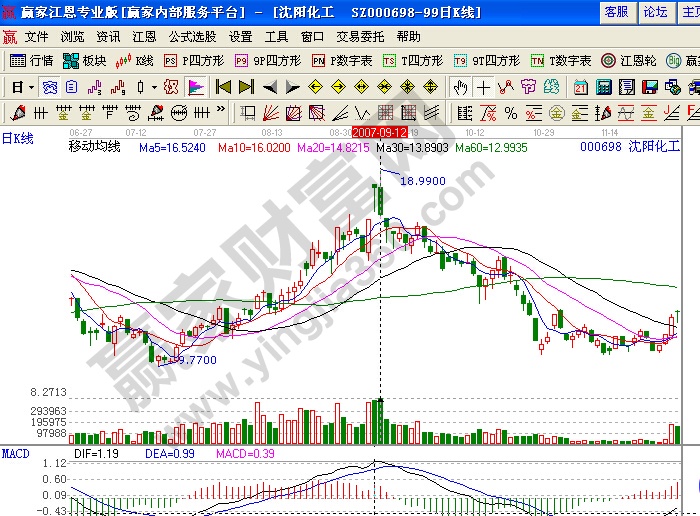The width and height of the screenshot is (700, 516).
Task: Toggle the highlighted flag chart button
Action: point(196,87)
